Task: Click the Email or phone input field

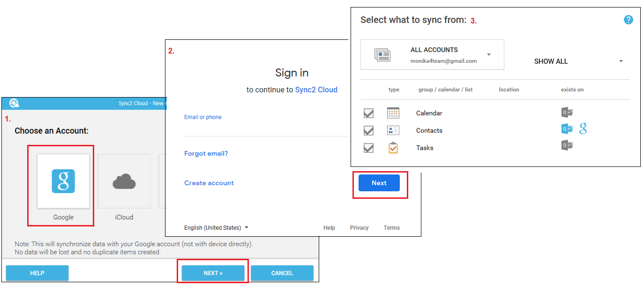Action: (x=266, y=124)
